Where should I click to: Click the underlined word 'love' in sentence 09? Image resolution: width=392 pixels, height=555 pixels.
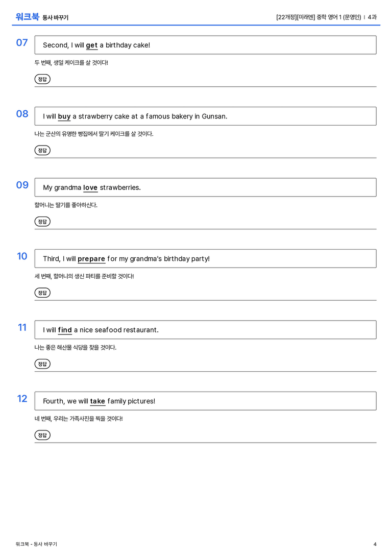(90, 187)
